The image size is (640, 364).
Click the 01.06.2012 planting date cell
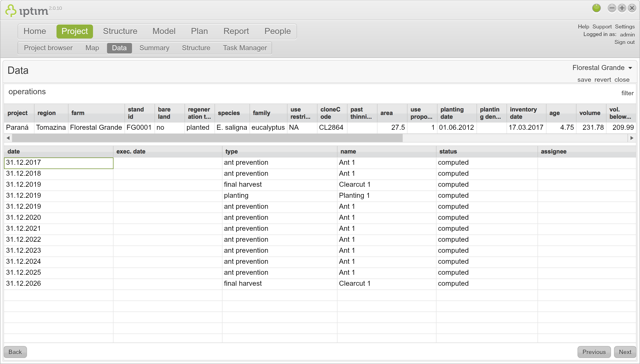point(457,128)
